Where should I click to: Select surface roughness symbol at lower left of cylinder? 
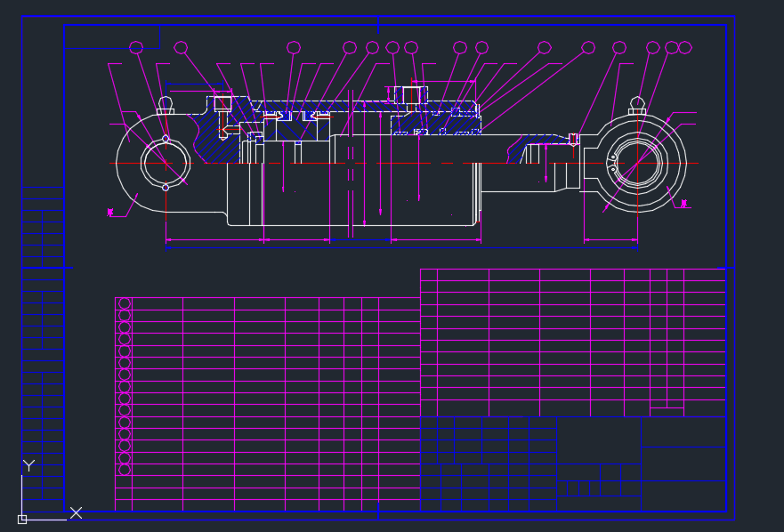tap(110, 213)
